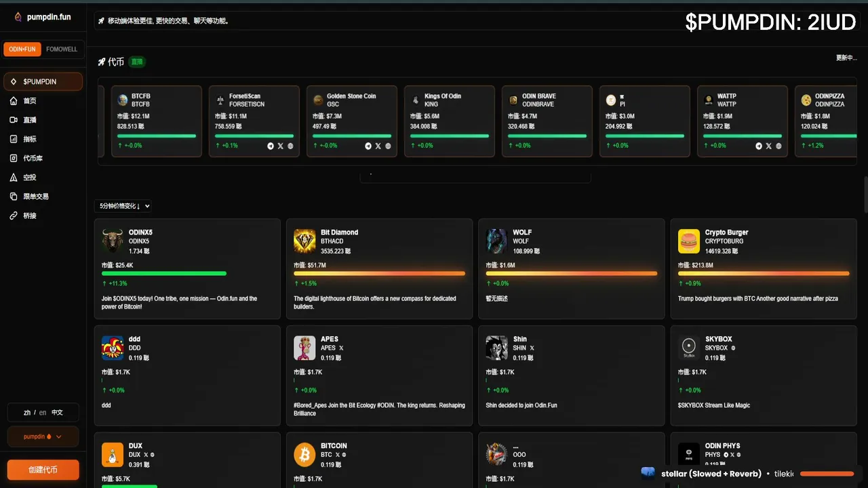
Task: Open ForsetiScan's website globe icon
Action: click(x=290, y=146)
